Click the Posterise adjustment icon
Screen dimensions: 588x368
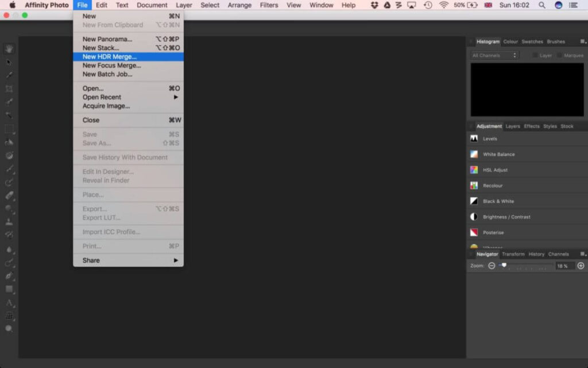474,232
